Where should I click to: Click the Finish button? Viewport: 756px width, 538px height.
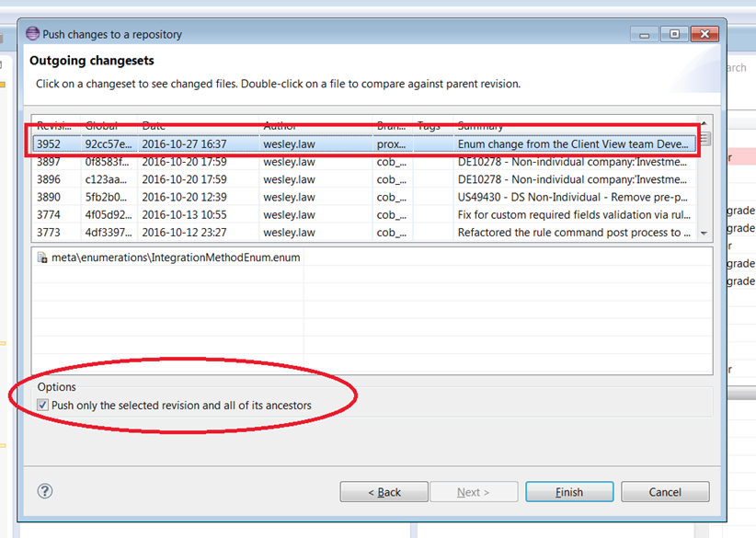pos(568,492)
